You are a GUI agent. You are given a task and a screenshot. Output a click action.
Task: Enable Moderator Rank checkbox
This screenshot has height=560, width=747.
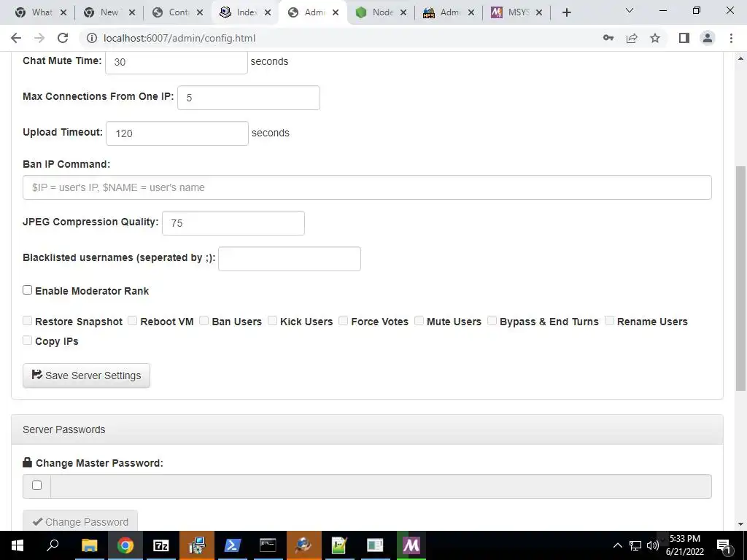[x=27, y=290]
